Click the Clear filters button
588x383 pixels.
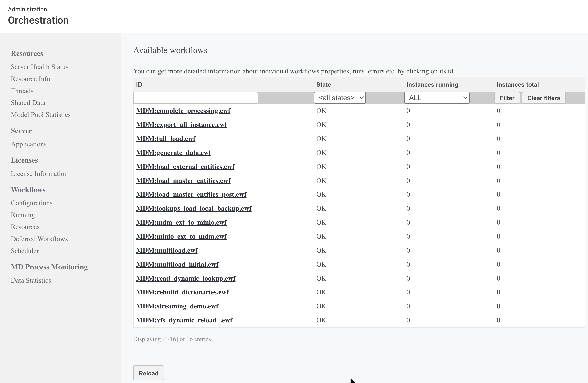pos(544,98)
